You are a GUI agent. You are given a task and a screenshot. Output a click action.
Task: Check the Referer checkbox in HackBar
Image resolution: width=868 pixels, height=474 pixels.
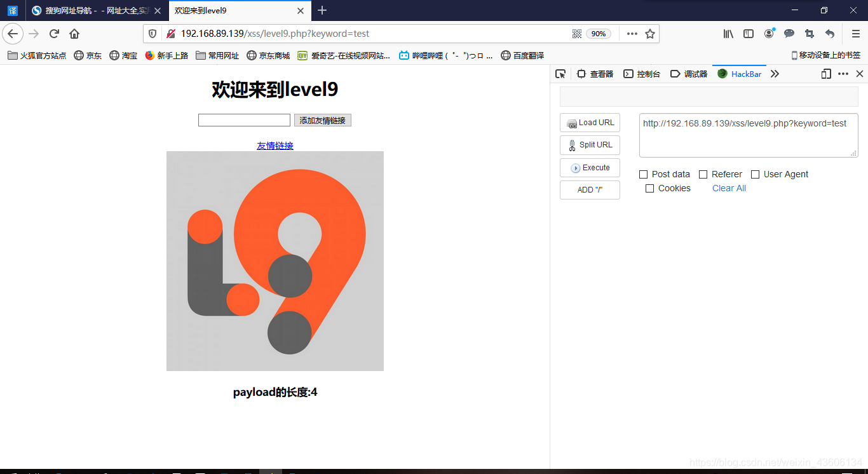tap(703, 174)
